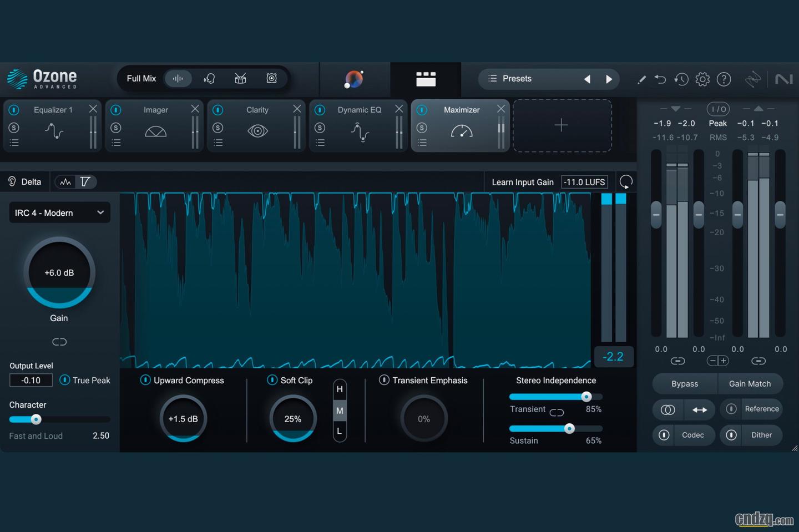Click the Codec button
Viewport: 799px width, 532px height.
(692, 435)
